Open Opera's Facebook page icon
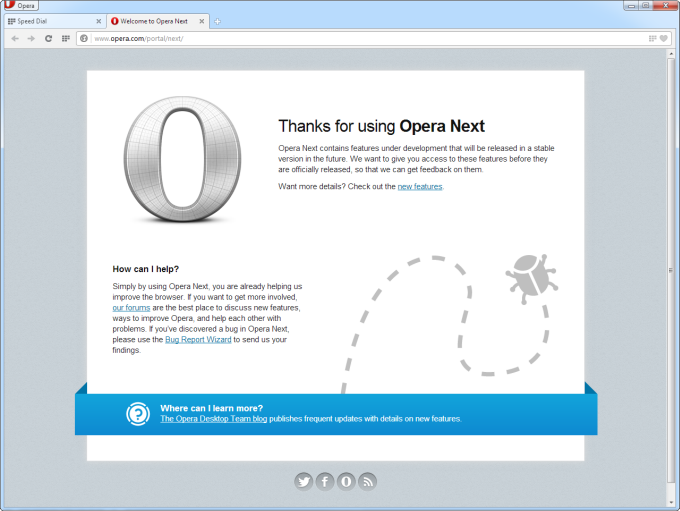Viewport: 680px width, 511px height. (x=325, y=482)
